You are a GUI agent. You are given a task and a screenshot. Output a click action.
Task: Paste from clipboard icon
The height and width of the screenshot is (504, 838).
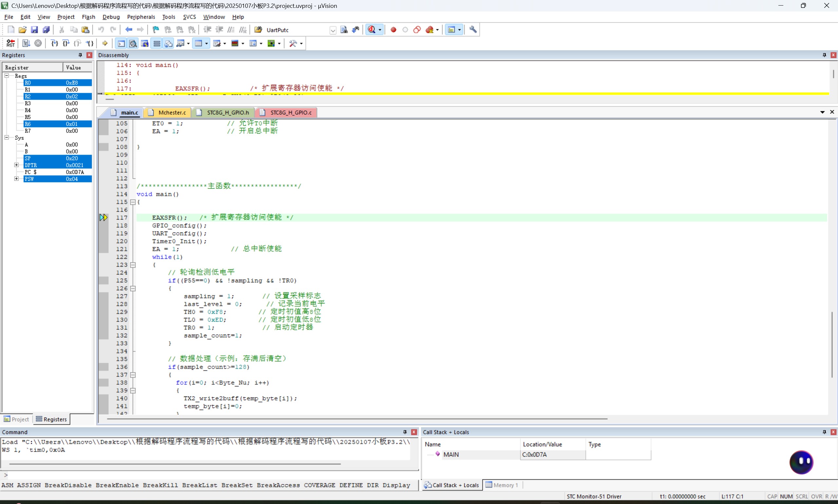click(x=86, y=29)
